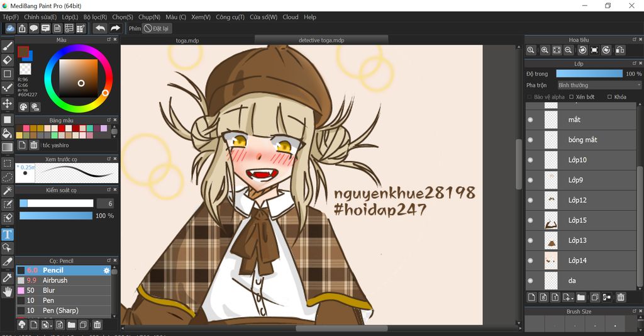Open add brush dropdown in brush panel

[47, 325]
